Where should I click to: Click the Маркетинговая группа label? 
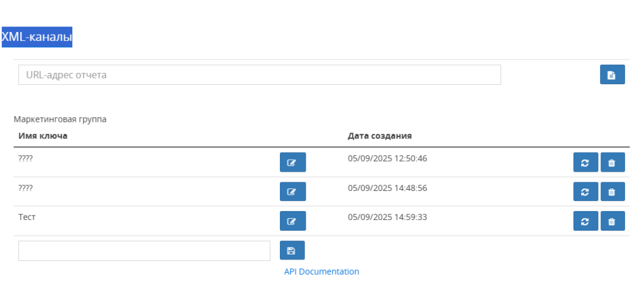tap(60, 119)
